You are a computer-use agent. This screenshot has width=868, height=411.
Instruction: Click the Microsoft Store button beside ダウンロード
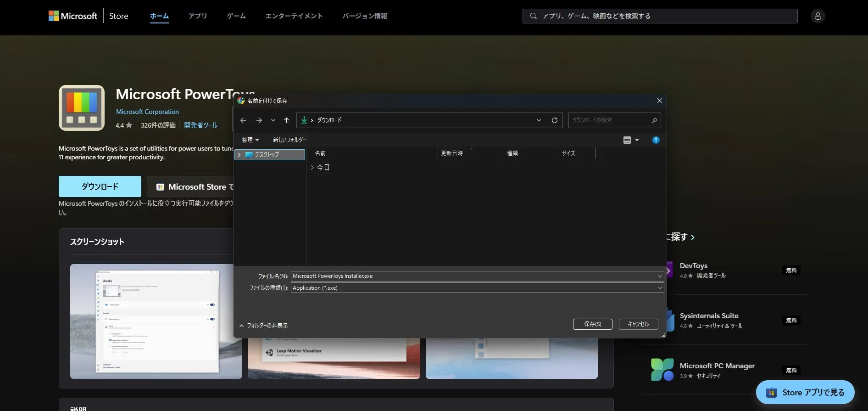point(191,186)
